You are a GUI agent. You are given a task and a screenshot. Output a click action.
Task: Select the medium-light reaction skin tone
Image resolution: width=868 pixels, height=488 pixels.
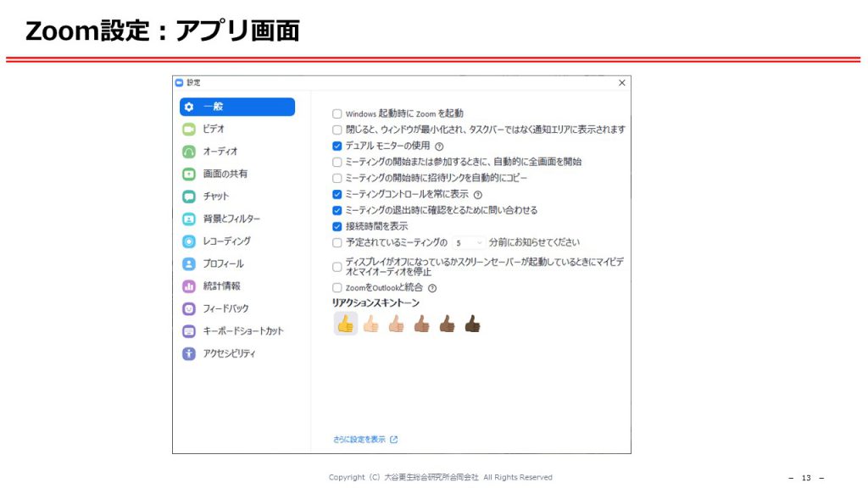point(397,324)
